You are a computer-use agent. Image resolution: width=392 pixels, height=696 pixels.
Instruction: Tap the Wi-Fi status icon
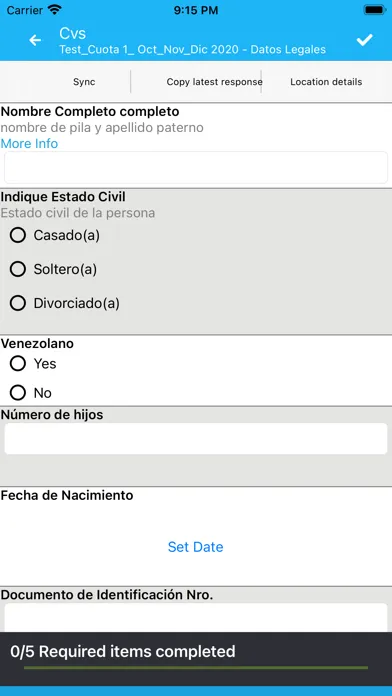click(x=55, y=9)
